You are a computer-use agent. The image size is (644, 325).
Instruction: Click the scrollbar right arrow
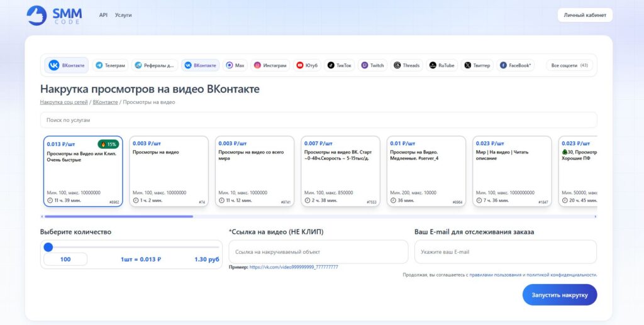pyautogui.click(x=596, y=216)
